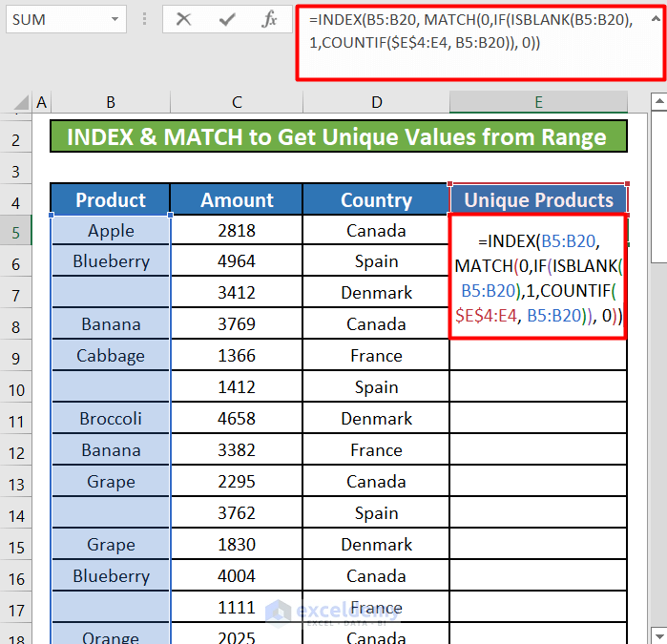The width and height of the screenshot is (667, 644).
Task: Select column C header
Action: [237, 102]
